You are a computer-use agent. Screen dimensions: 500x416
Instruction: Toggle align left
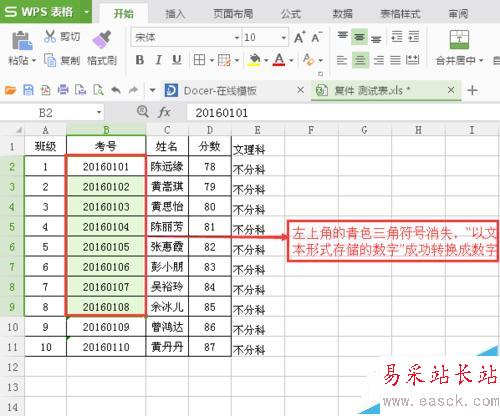click(x=342, y=60)
